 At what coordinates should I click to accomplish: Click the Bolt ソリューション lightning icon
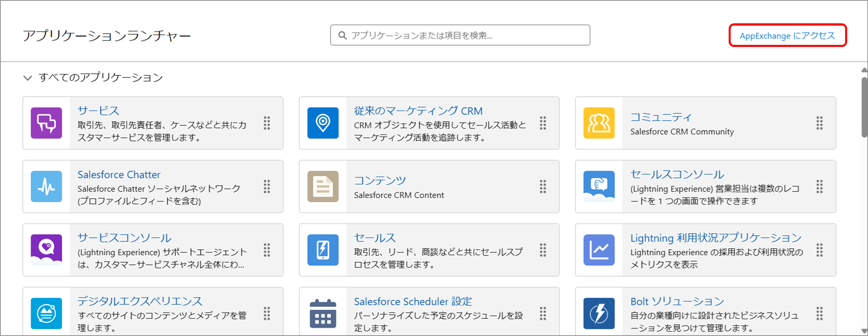point(599,313)
